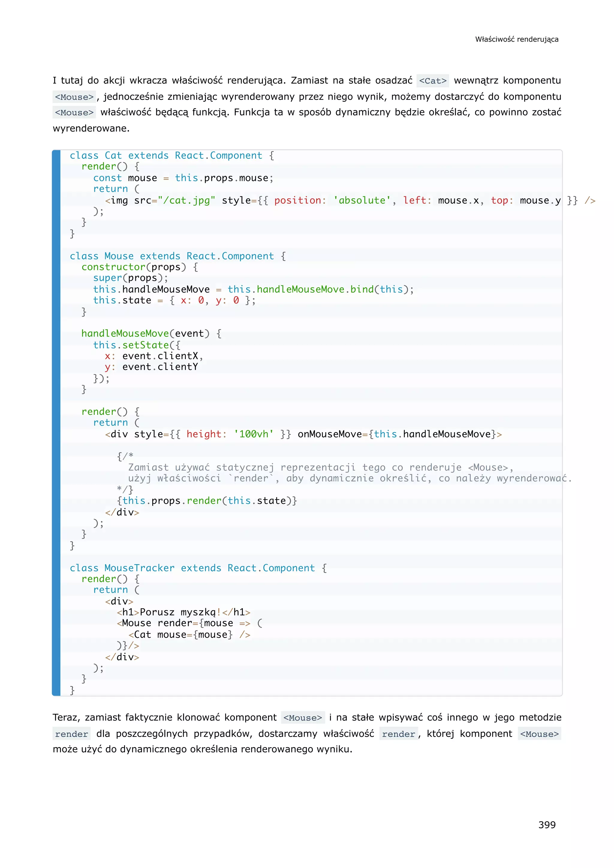Screen dimensions: 614x868
Task: Click 'const mouse = this.props.mouse;' line
Action: (x=183, y=178)
